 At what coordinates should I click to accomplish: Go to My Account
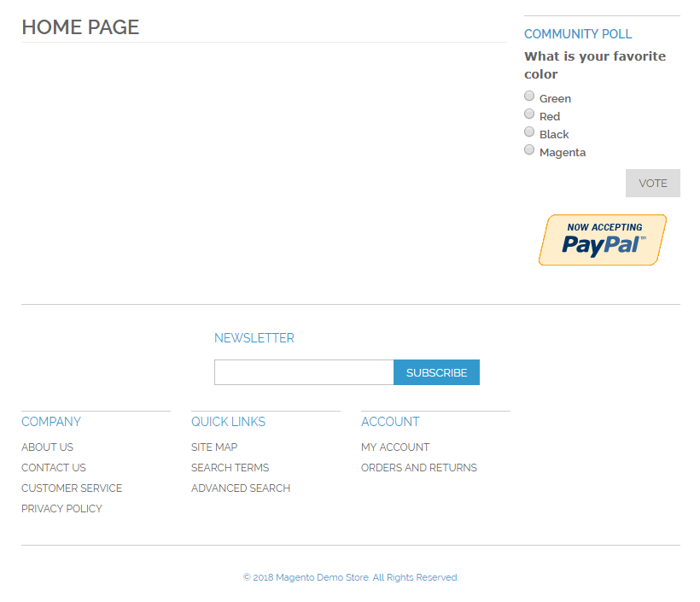point(395,447)
